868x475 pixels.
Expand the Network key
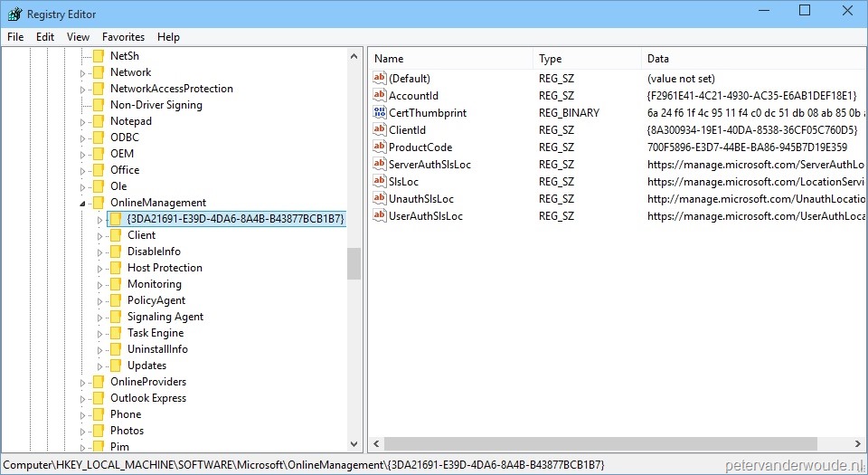point(82,73)
